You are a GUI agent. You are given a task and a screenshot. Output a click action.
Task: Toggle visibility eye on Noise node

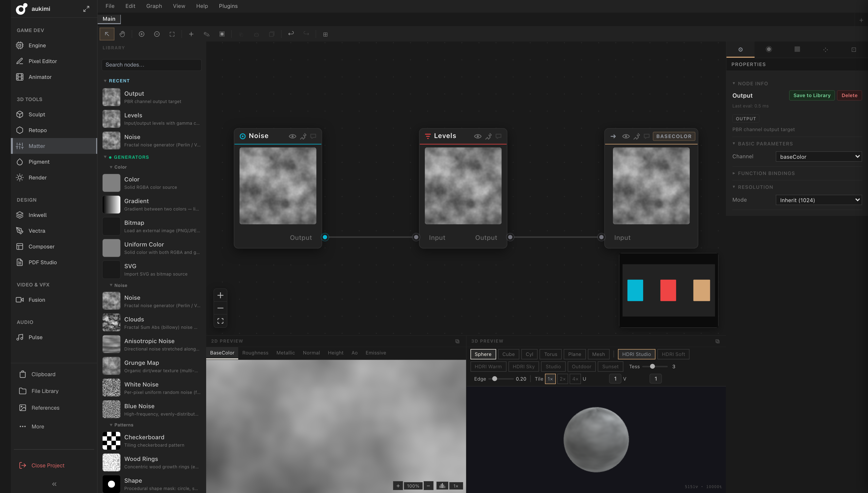click(292, 136)
